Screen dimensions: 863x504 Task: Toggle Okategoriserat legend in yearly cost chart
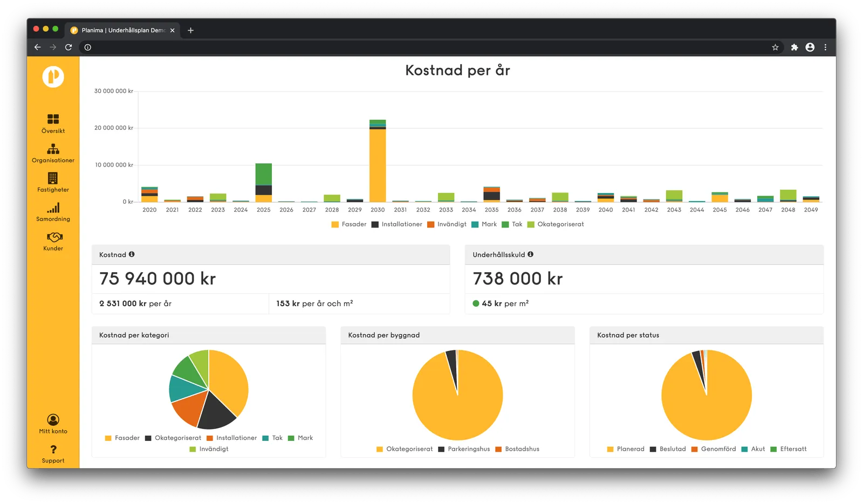[x=556, y=224]
